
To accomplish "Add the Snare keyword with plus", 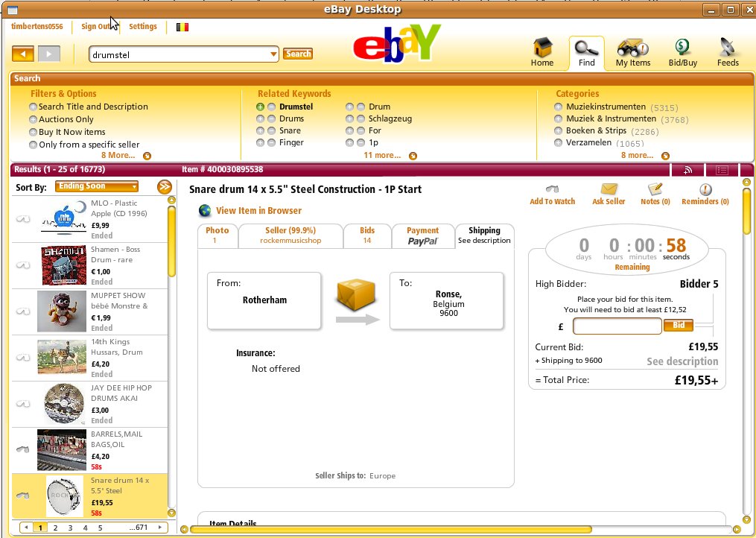I will pyautogui.click(x=261, y=130).
